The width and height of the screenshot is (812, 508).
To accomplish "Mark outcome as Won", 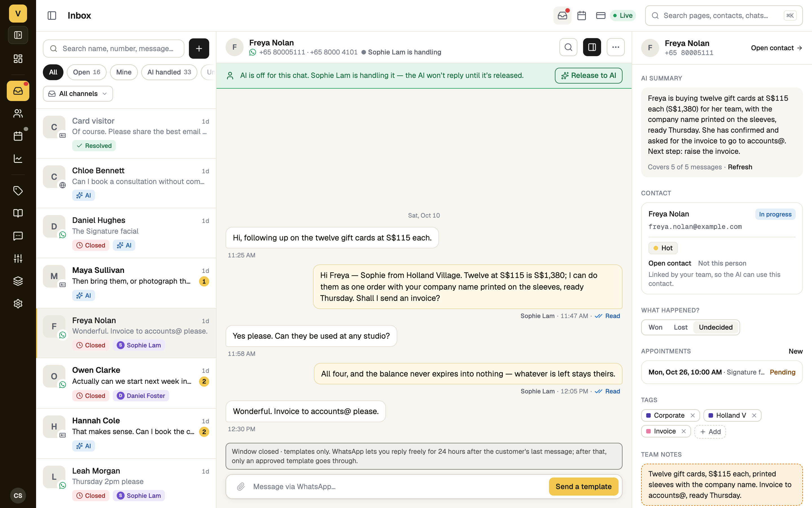I will (x=655, y=327).
